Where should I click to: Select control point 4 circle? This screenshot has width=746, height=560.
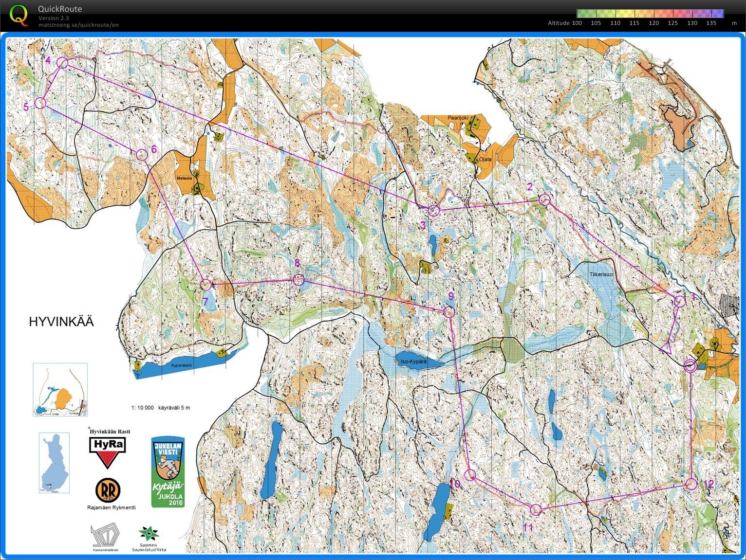click(x=62, y=63)
